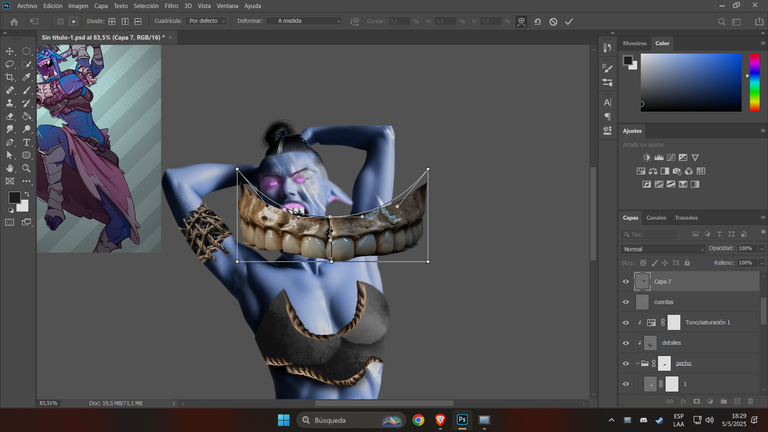The image size is (768, 432).
Task: Select the Path Selection arrow tool
Action: pos(9,155)
